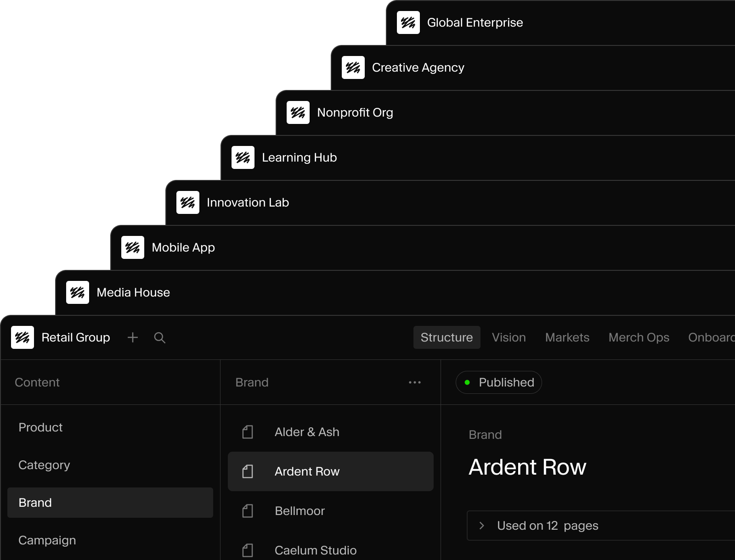
Task: Select the Merch Ops tab
Action: pyautogui.click(x=639, y=337)
